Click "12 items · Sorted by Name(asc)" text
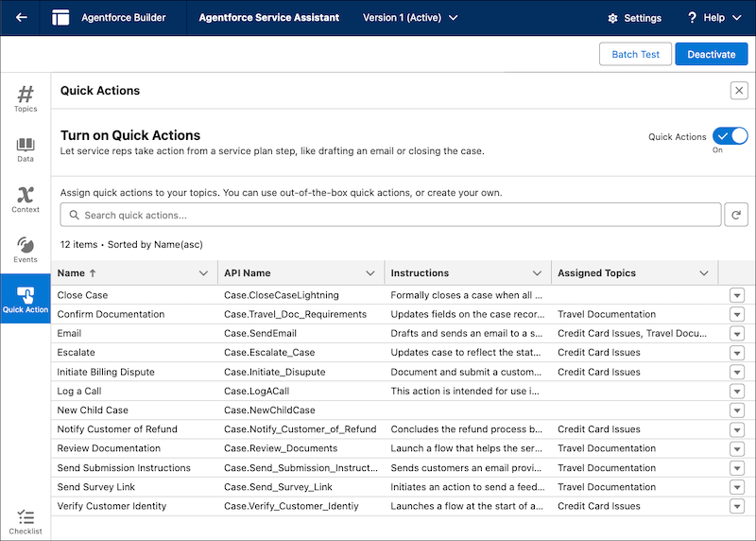The height and width of the screenshot is (541, 756). [x=131, y=245]
